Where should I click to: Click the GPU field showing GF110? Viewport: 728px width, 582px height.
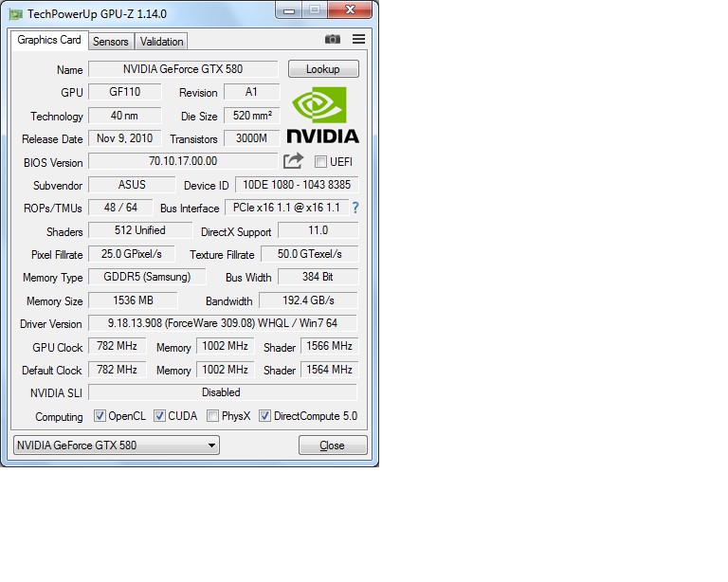[x=125, y=92]
